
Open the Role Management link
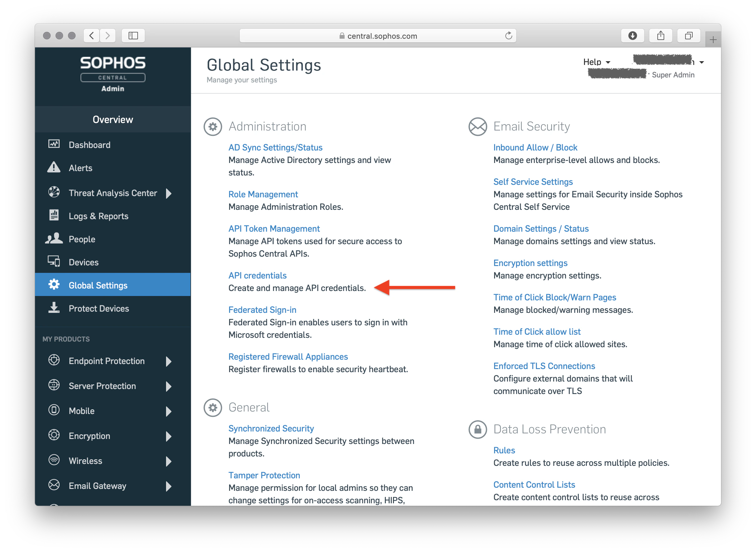coord(263,194)
